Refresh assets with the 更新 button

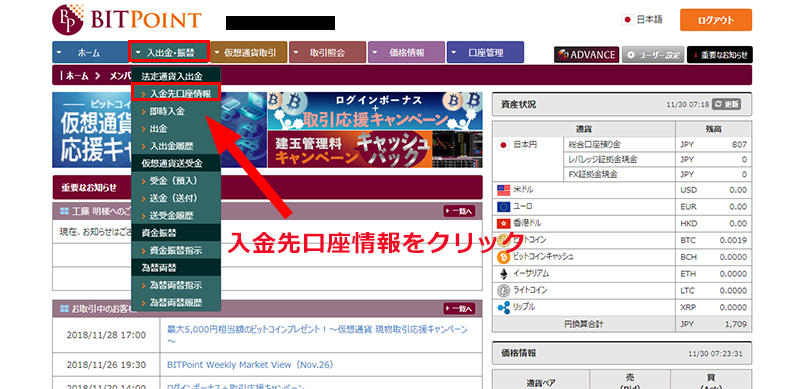pos(727,105)
